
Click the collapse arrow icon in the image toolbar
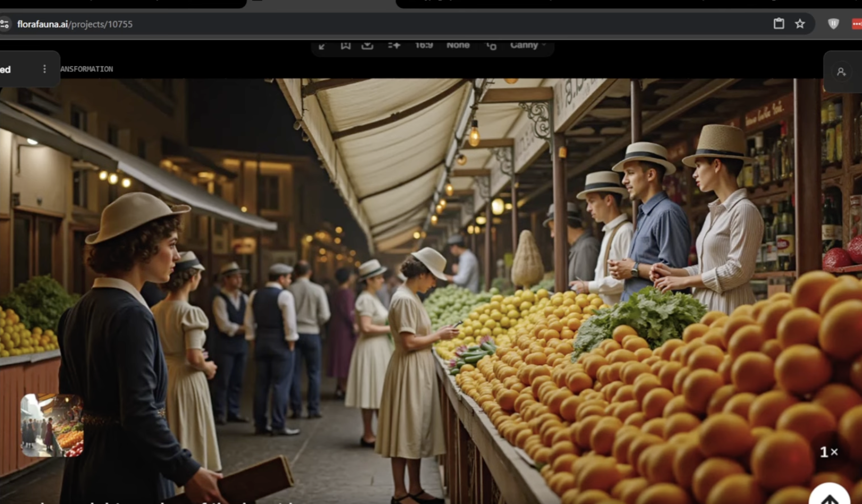click(322, 46)
